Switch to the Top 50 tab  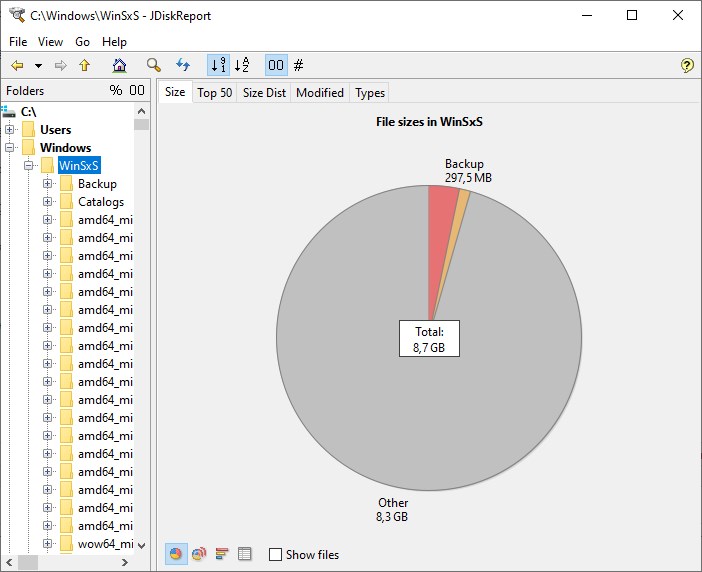pos(214,93)
